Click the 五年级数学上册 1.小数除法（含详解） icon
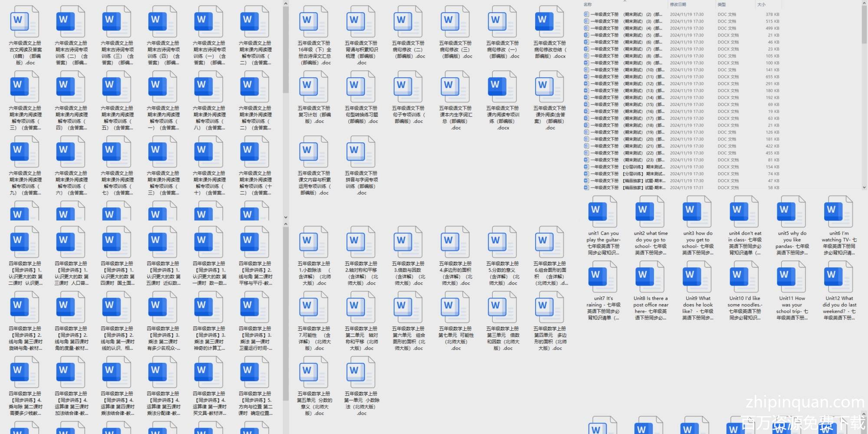Image resolution: width=868 pixels, height=434 pixels. tap(314, 242)
